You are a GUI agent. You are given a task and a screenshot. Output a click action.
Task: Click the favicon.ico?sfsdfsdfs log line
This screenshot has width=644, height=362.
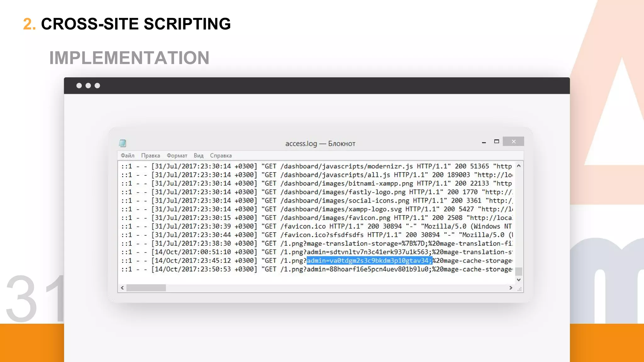(x=317, y=235)
